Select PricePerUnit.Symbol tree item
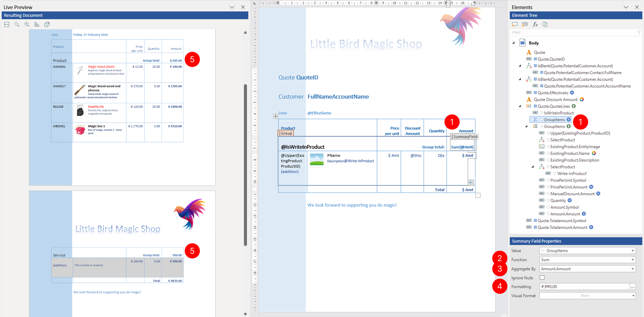The image size is (644, 317). [x=568, y=180]
